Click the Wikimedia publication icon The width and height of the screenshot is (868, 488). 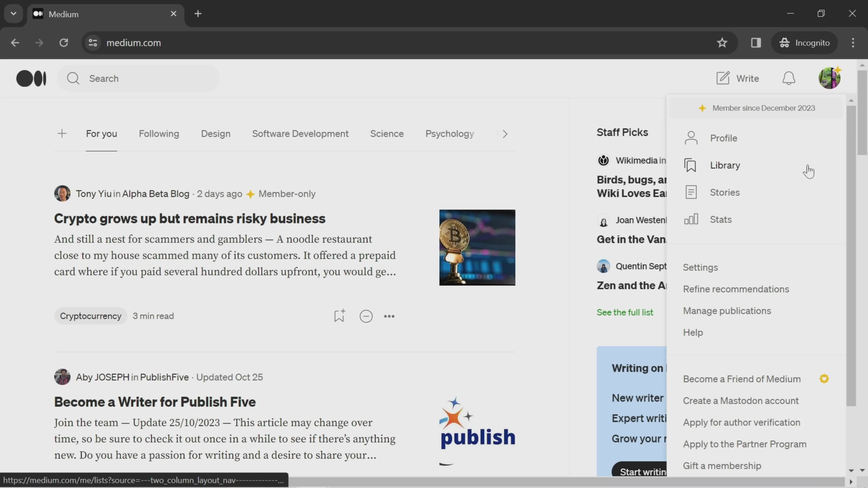[x=603, y=160]
